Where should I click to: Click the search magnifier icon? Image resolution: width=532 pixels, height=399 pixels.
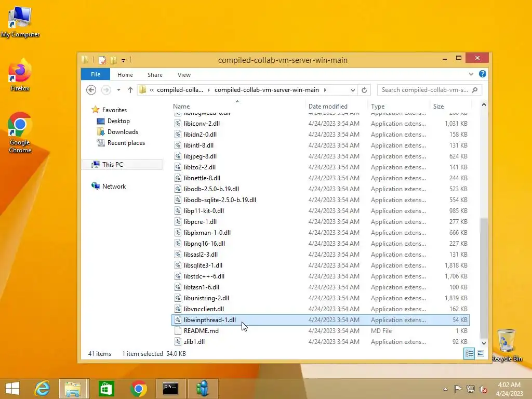click(x=475, y=89)
